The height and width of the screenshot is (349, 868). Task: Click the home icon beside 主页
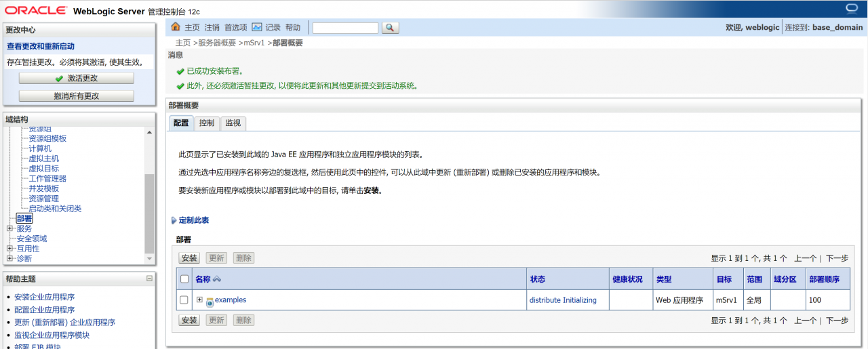[176, 27]
